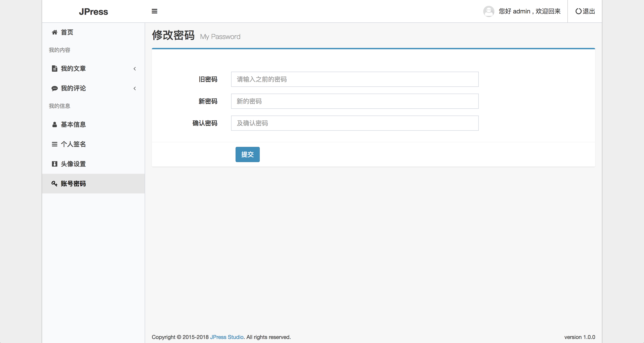Screen dimensions: 644x343
Task: Click the lines icon for 个人签名
Action: pos(54,144)
